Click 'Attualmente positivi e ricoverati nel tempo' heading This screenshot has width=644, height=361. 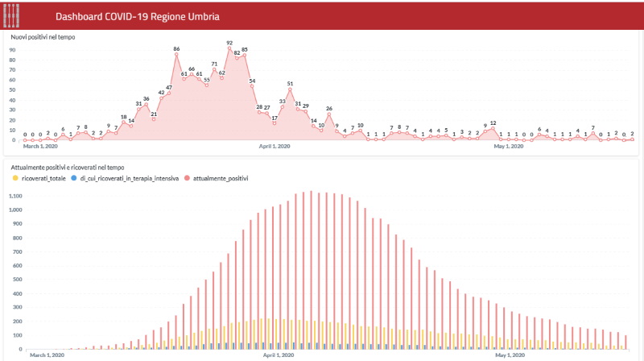click(66, 166)
